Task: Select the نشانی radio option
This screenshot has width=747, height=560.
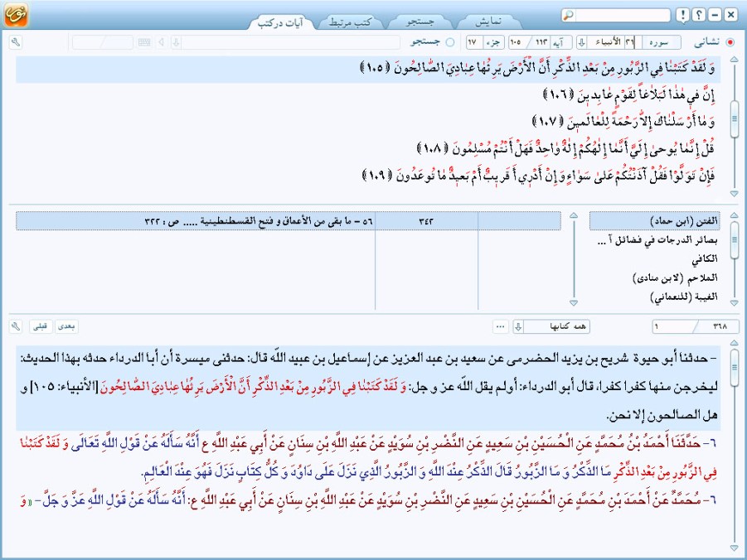Action: pos(730,42)
